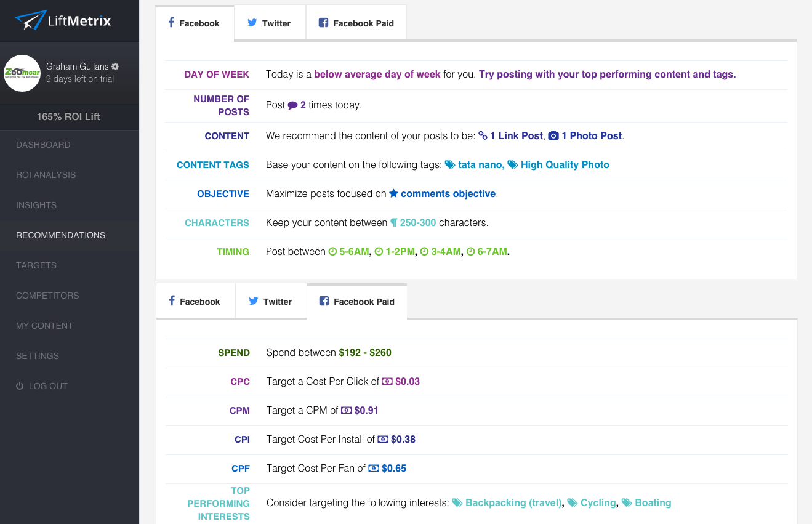Click the Boating interest text
The height and width of the screenshot is (524, 812).
[x=653, y=502]
